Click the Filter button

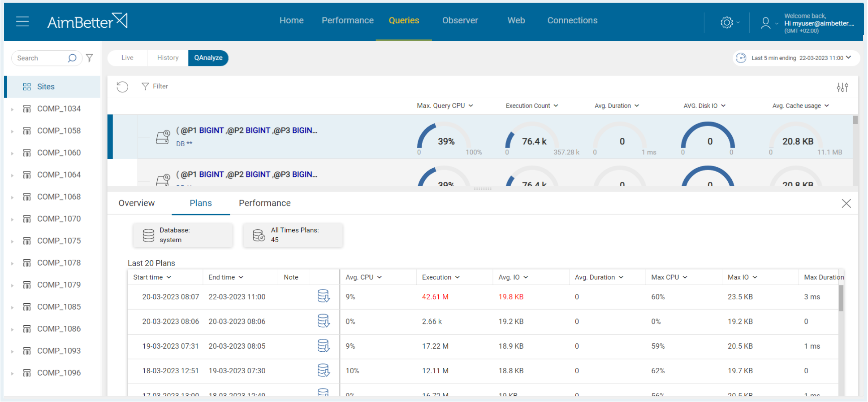155,86
